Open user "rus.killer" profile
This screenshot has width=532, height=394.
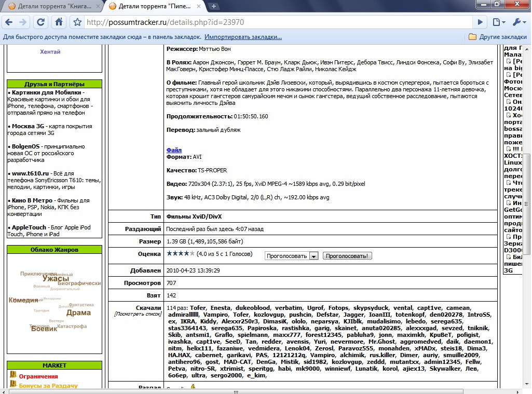tap(382, 355)
